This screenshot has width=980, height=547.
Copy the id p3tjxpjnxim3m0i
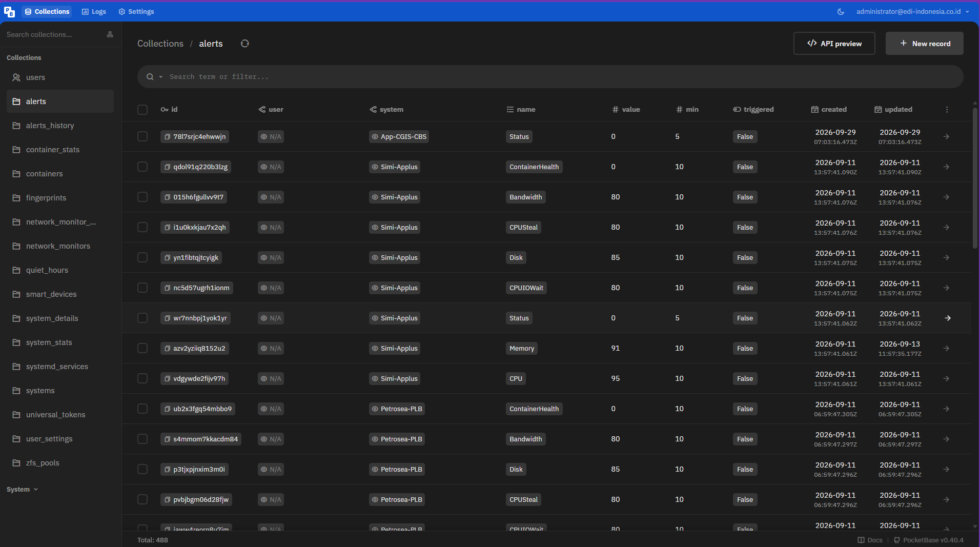point(167,470)
